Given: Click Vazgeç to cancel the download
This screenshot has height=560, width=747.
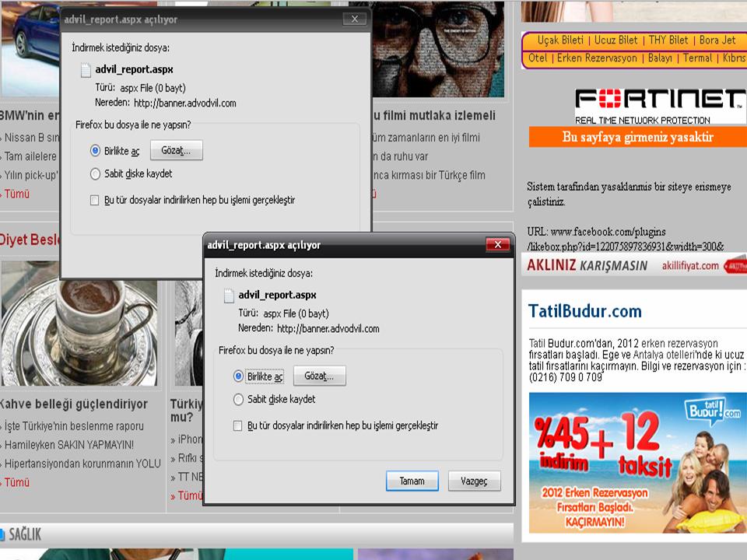Looking at the screenshot, I should [474, 481].
